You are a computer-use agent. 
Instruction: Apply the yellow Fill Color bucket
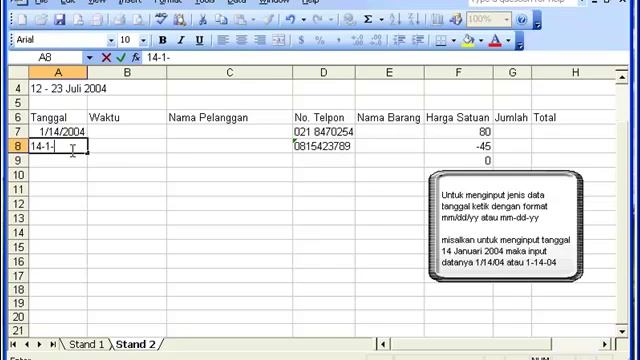pyautogui.click(x=469, y=40)
